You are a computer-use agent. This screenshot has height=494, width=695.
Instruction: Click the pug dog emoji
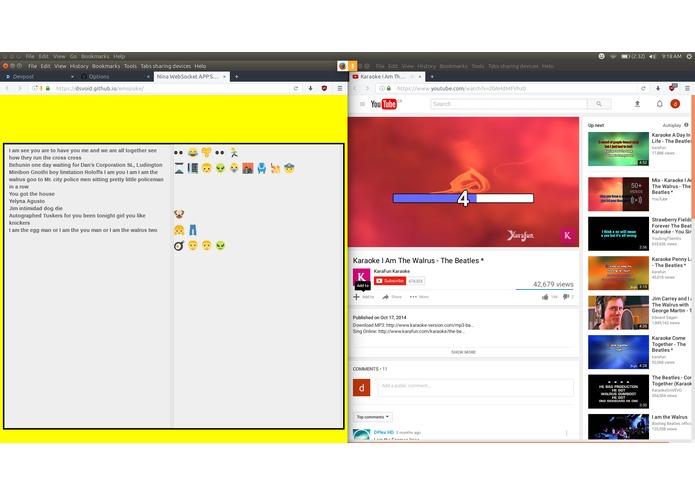click(x=179, y=214)
